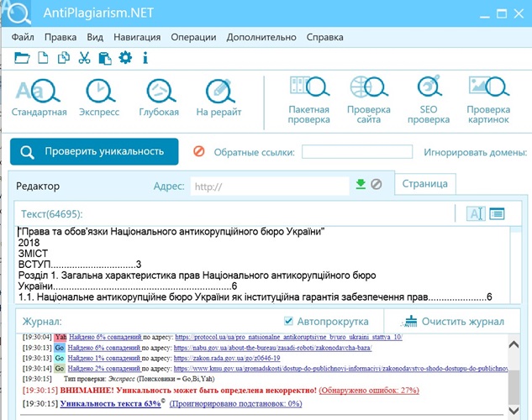Click the Игнорировать домены: label
Image resolution: width=532 pixels, height=420 pixels.
click(476, 152)
